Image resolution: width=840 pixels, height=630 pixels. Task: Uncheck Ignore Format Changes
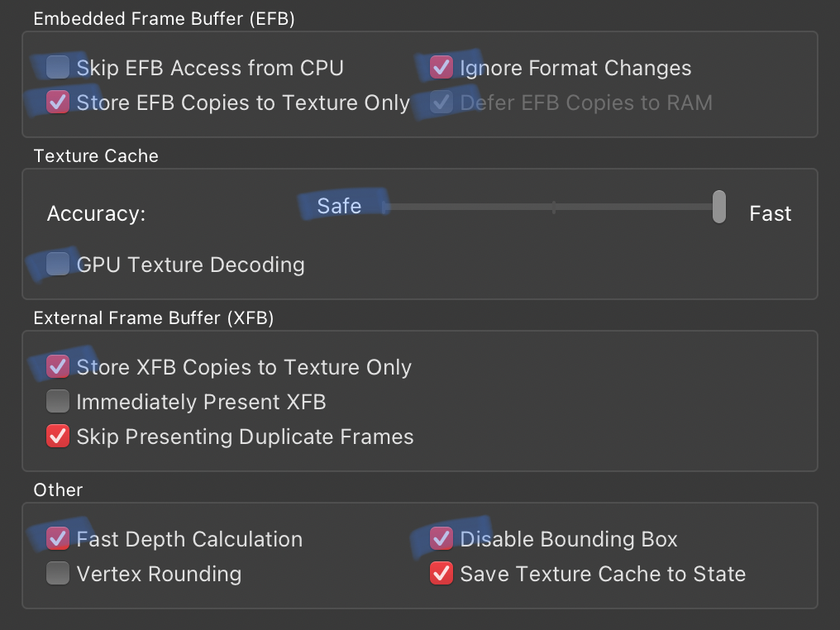pyautogui.click(x=441, y=68)
